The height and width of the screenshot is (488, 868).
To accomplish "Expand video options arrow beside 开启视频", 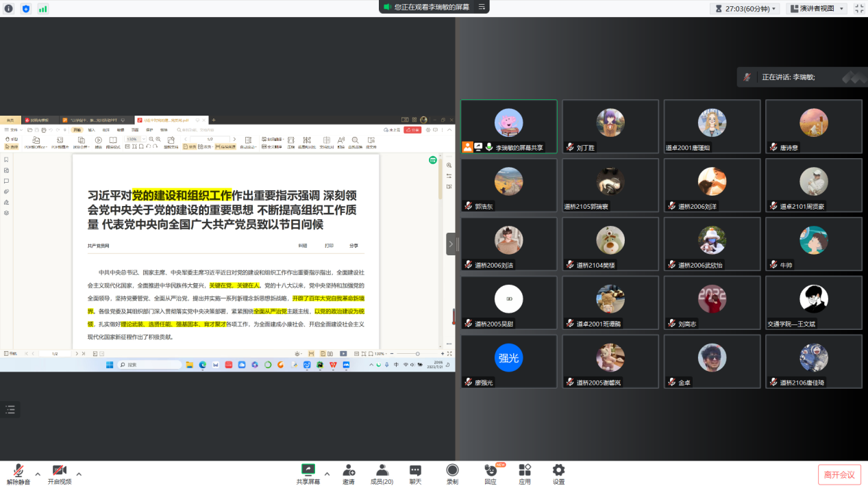I will pyautogui.click(x=79, y=474).
